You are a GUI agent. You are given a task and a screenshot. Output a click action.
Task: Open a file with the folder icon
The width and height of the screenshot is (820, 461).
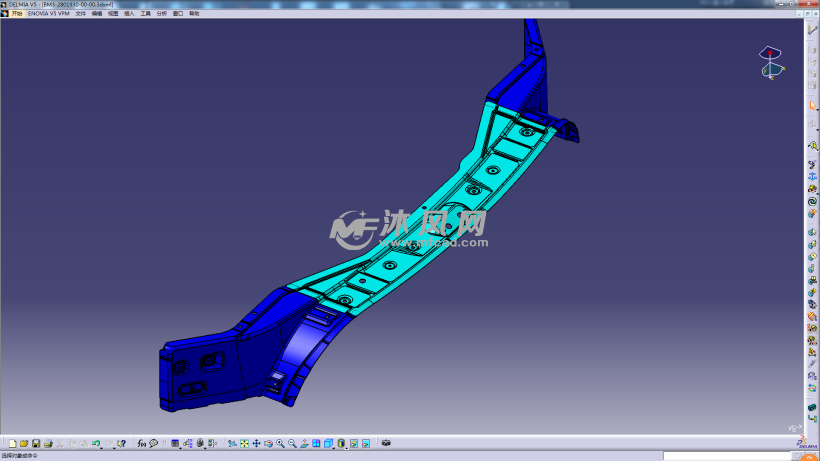coord(24,443)
